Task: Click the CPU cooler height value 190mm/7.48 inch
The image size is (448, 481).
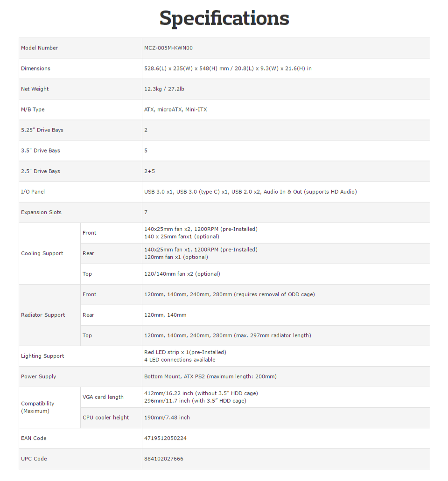Action: coord(167,418)
